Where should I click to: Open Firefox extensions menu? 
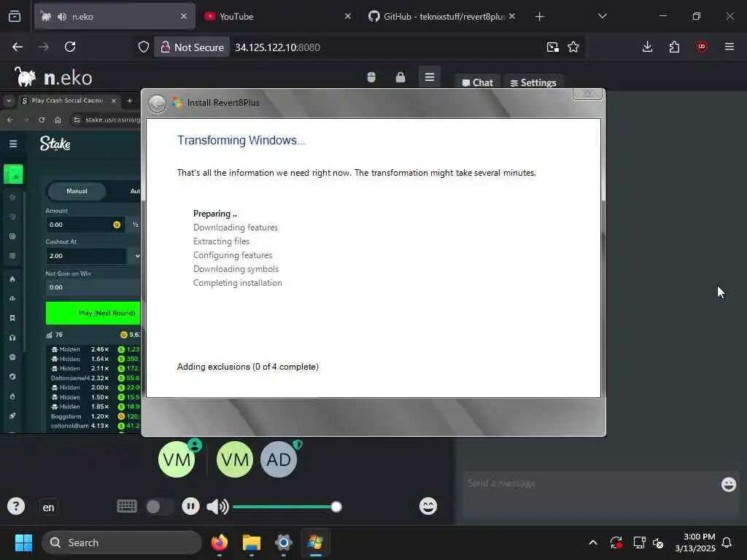click(x=674, y=47)
